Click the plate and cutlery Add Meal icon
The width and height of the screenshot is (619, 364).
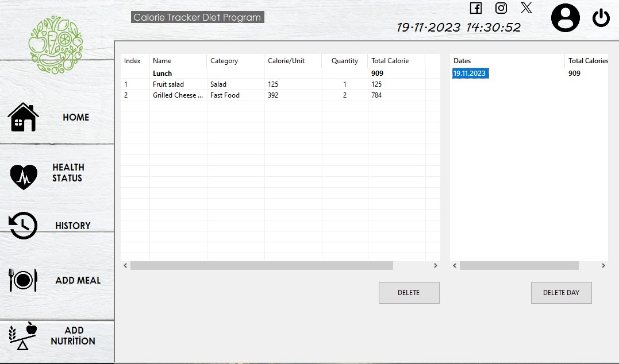coord(23,280)
